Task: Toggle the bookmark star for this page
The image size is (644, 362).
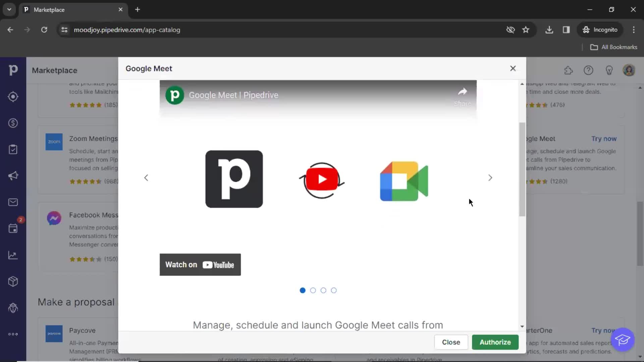Action: click(526, 29)
